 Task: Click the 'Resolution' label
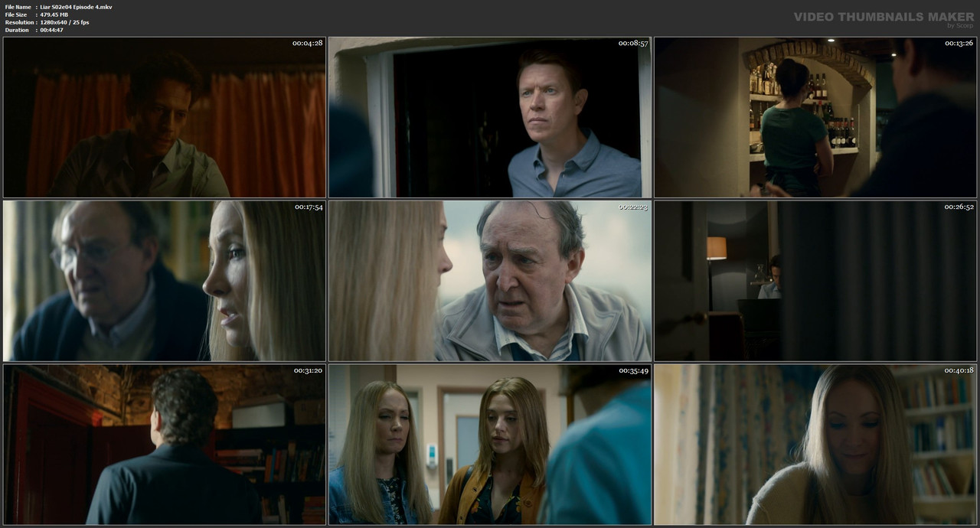19,22
